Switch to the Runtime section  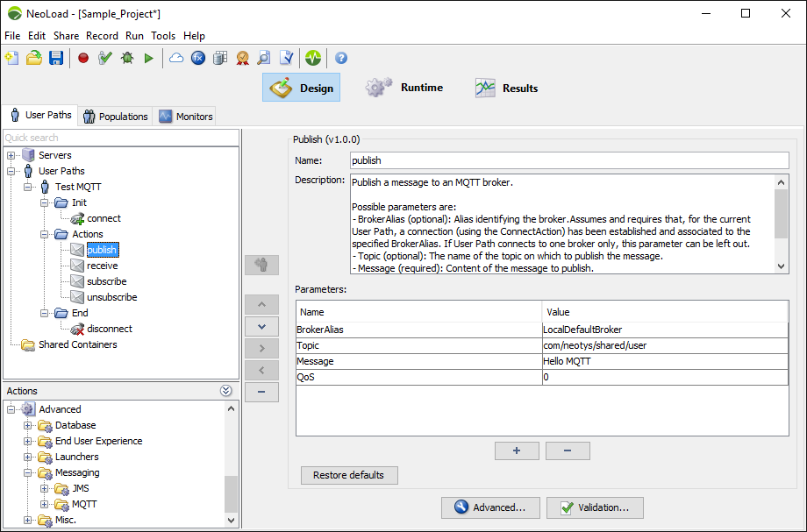pyautogui.click(x=404, y=88)
